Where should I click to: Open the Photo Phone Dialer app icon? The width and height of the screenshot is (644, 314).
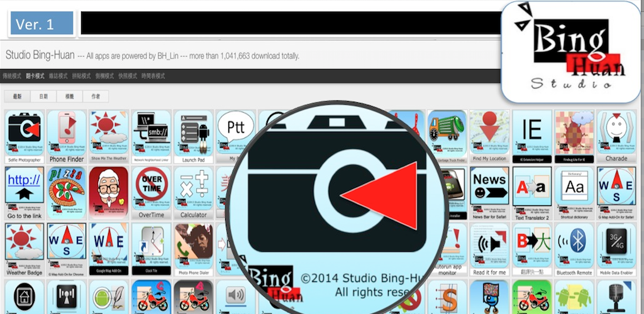[194, 250]
